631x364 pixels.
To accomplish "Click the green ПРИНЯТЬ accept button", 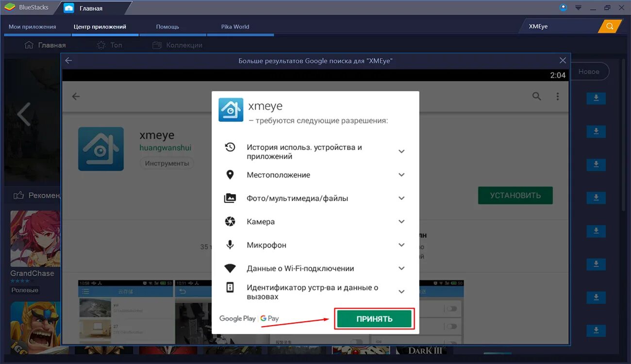I will (374, 319).
